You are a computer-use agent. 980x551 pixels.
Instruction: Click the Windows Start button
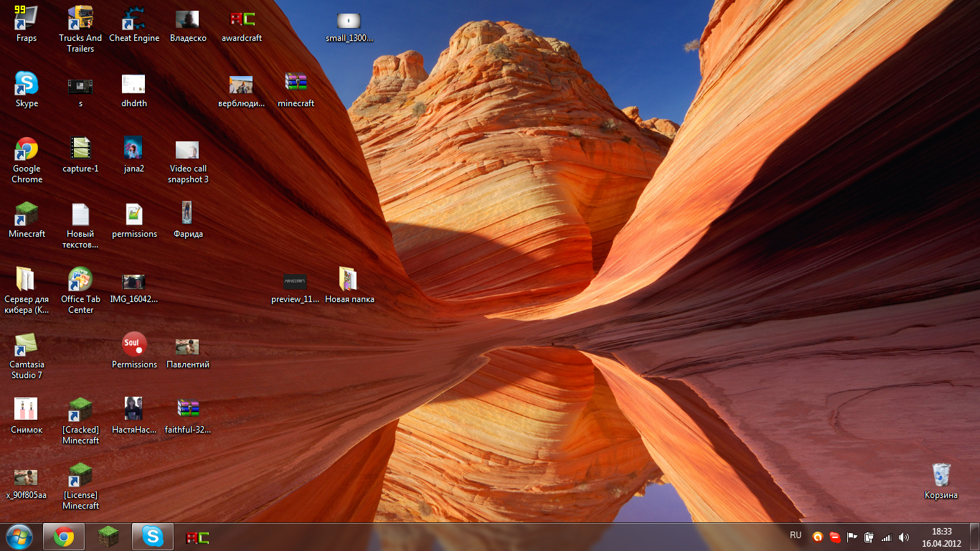(19, 537)
